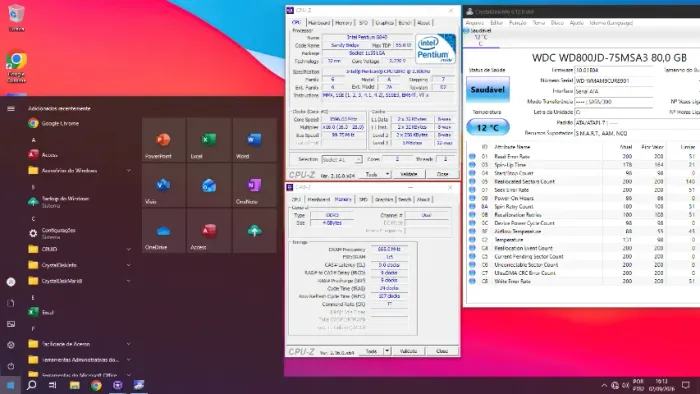Switch to Memory tab in upper CPU-Z window
The image size is (700, 394).
[343, 22]
